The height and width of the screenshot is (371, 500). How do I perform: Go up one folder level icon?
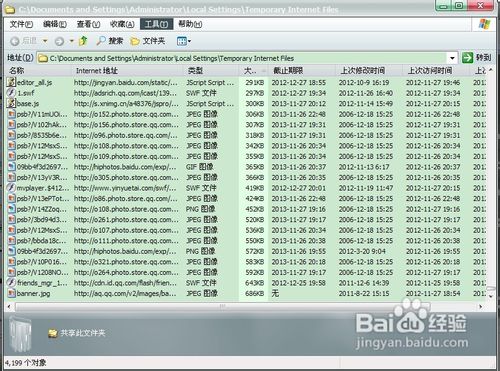pos(83,41)
